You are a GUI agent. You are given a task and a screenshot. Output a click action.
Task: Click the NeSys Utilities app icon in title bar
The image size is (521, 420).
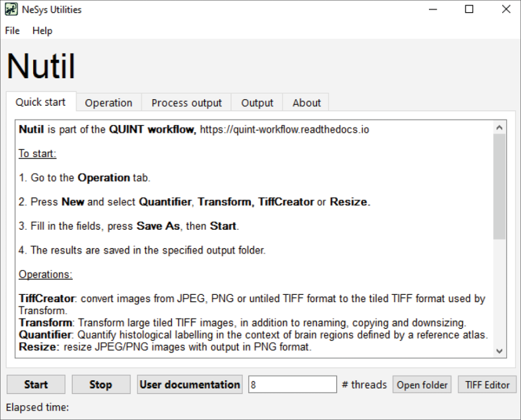click(x=11, y=9)
